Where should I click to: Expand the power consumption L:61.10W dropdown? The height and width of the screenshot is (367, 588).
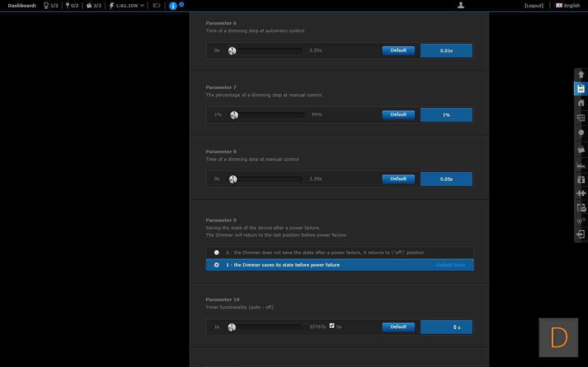127,6
